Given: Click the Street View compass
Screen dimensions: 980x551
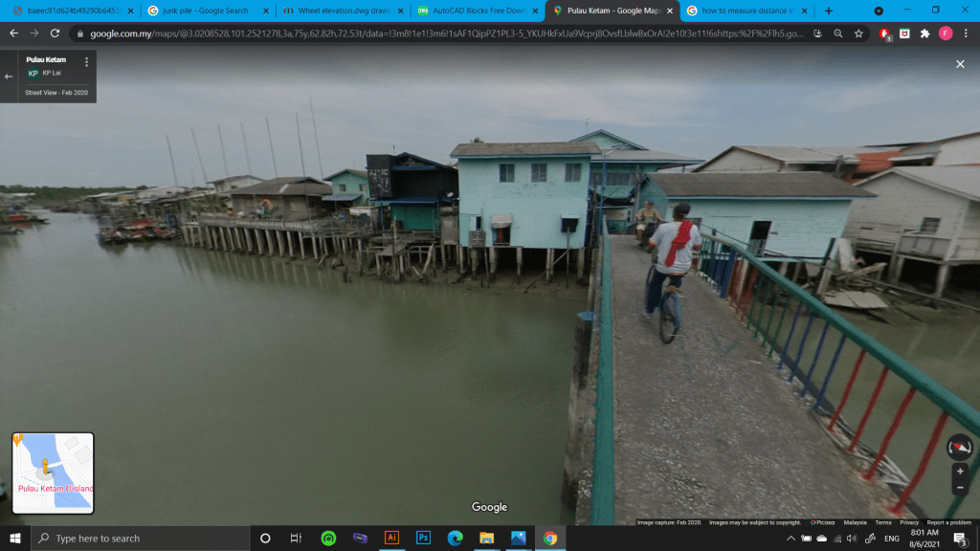Looking at the screenshot, I should pos(959,447).
